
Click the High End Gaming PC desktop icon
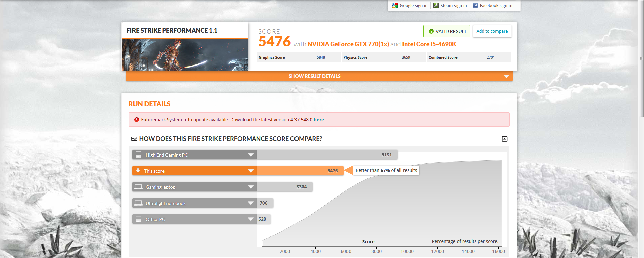pyautogui.click(x=138, y=155)
